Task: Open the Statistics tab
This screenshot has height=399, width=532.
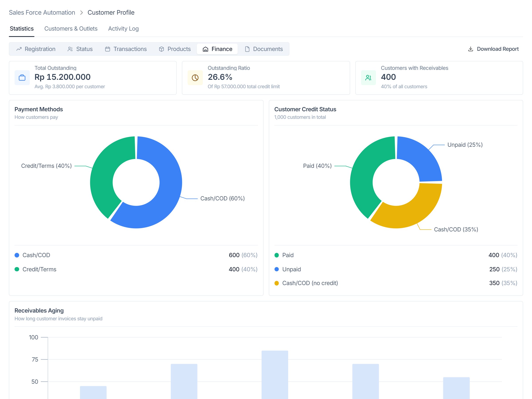Action: point(22,29)
